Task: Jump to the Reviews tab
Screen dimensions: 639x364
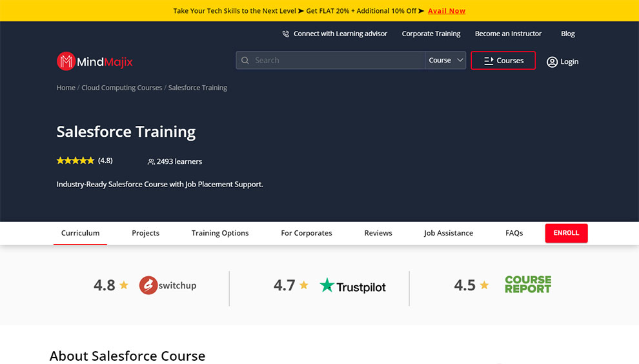Action: click(378, 233)
